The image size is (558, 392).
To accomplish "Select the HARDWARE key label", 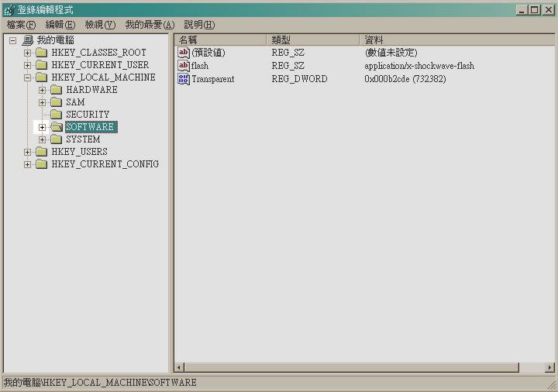I will coord(91,90).
